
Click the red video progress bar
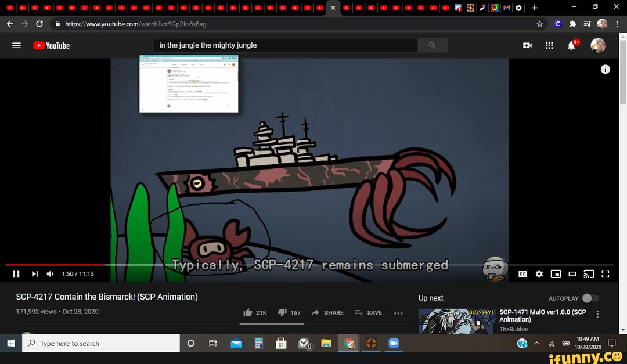point(55,265)
